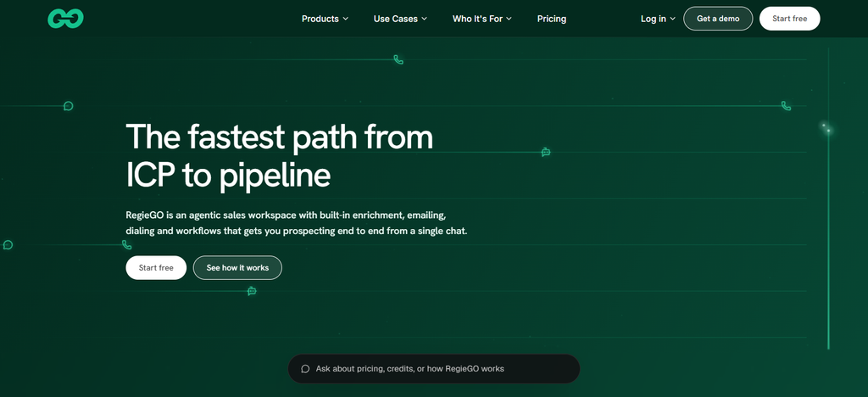
Task: Click the chat bubble icon at far left edge
Action: point(8,245)
